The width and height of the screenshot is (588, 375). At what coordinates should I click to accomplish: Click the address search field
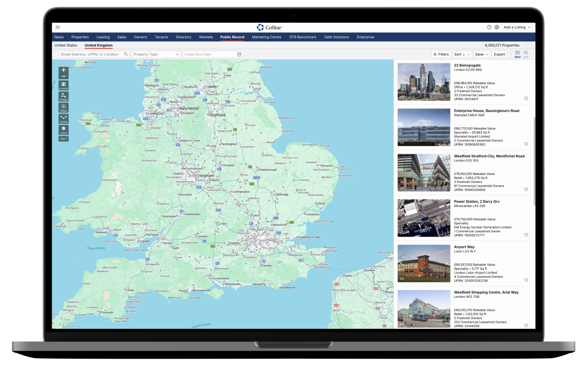point(94,54)
